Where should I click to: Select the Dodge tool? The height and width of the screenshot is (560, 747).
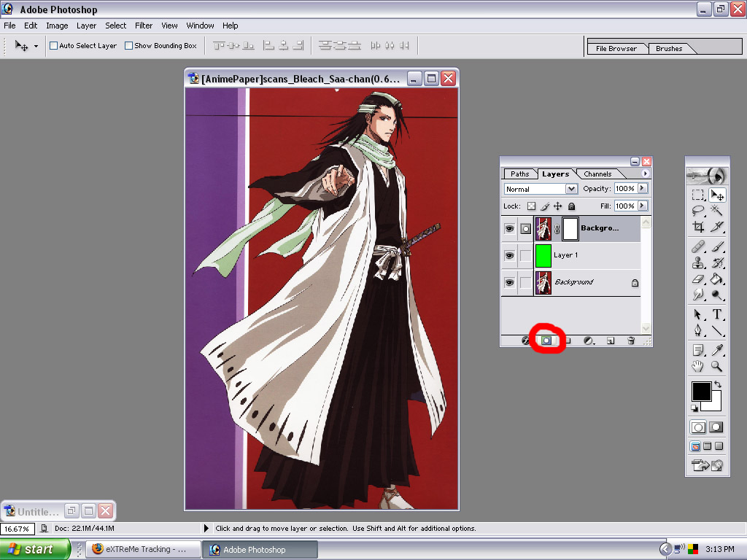click(x=716, y=295)
